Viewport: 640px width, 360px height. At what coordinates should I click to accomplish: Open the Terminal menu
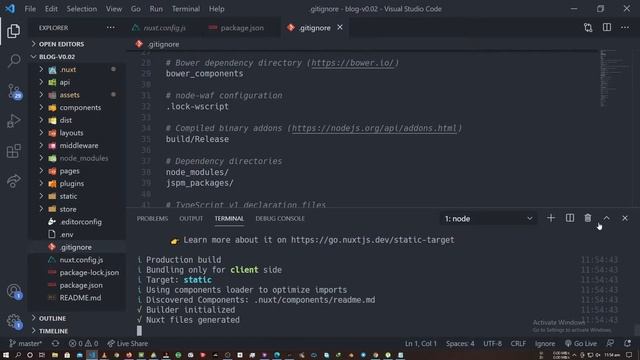click(x=186, y=9)
